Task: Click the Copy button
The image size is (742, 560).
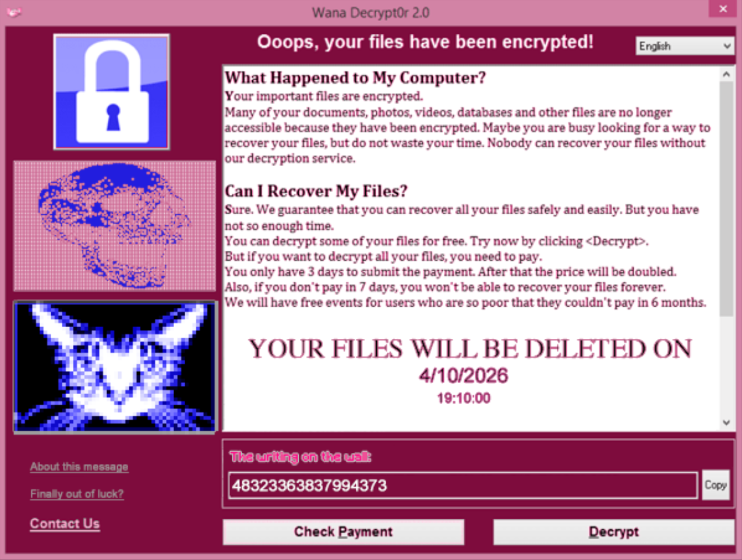Action: 716,485
